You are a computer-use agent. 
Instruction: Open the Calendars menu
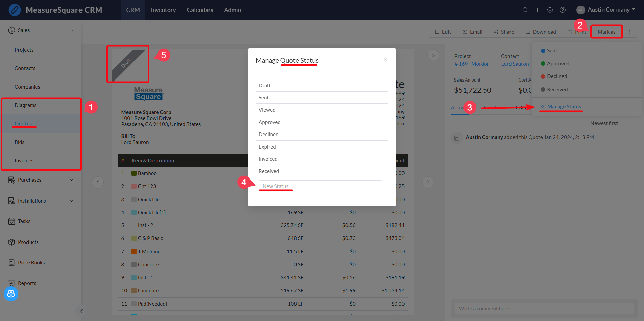200,10
